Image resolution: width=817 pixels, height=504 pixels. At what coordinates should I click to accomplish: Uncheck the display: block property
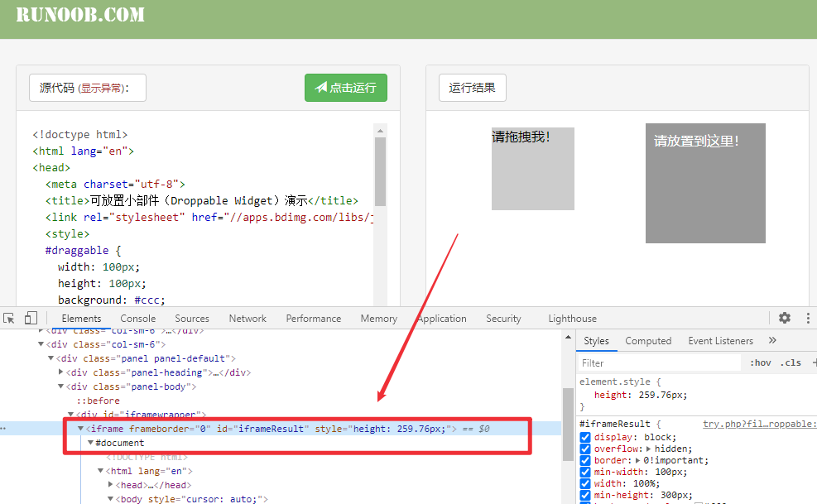tap(584, 436)
